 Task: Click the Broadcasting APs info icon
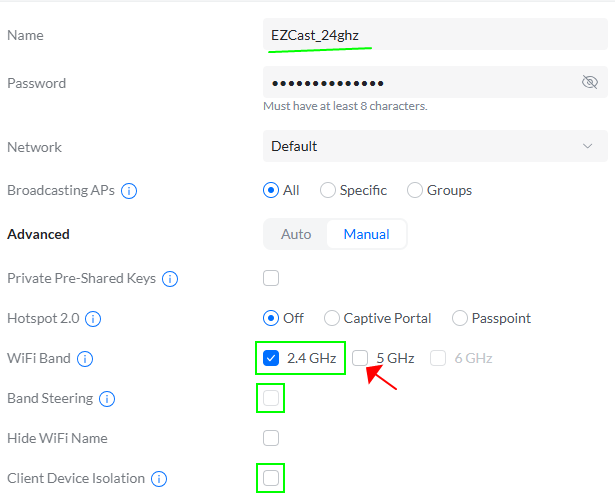click(x=129, y=191)
